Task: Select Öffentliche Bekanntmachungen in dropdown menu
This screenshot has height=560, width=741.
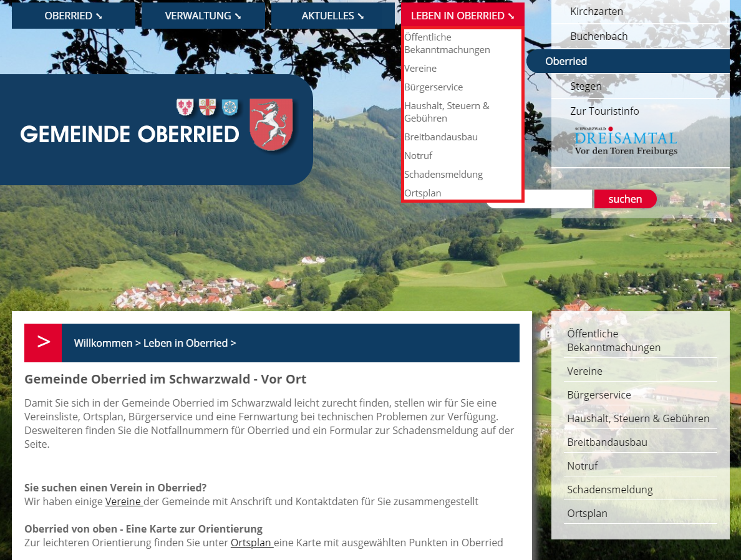Action: 447,44
